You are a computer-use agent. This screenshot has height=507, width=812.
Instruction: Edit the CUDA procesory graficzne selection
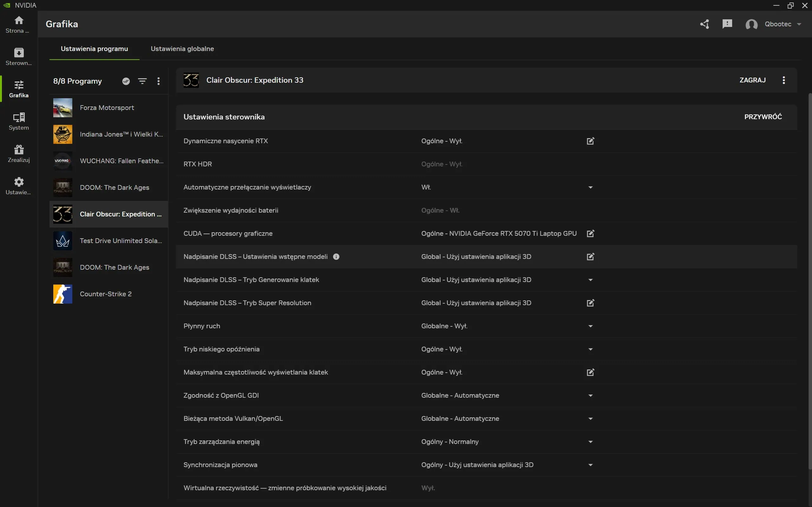[590, 234]
